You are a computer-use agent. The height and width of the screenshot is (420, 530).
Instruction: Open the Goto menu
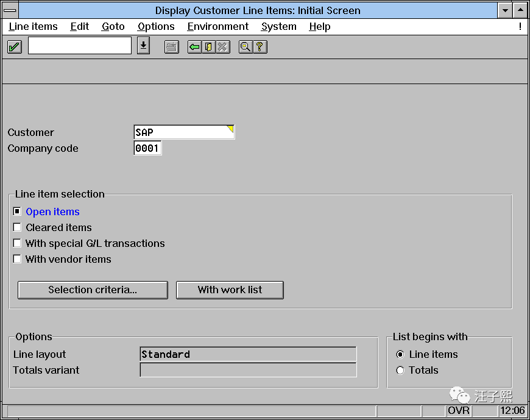click(x=113, y=26)
